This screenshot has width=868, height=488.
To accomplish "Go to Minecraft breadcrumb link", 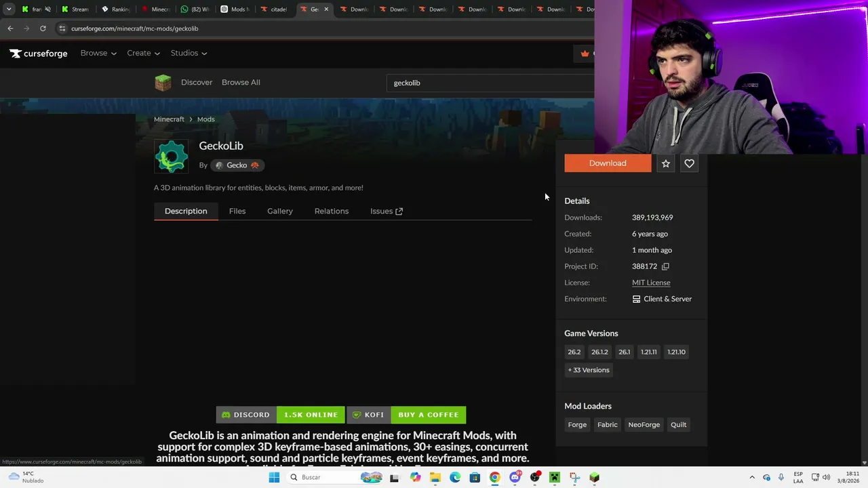I will coord(169,119).
